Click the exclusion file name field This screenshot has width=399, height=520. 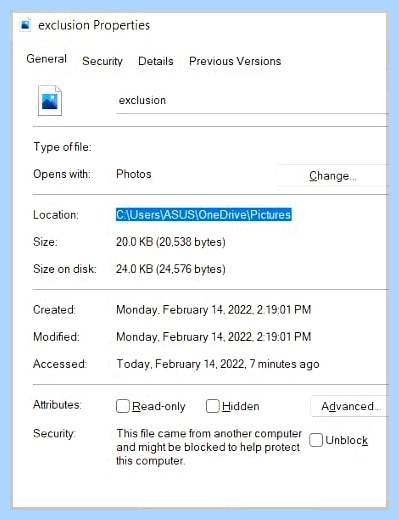tap(252, 100)
